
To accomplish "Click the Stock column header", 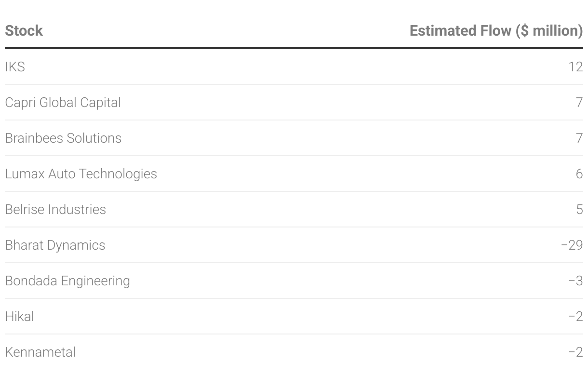I will [x=24, y=31].
